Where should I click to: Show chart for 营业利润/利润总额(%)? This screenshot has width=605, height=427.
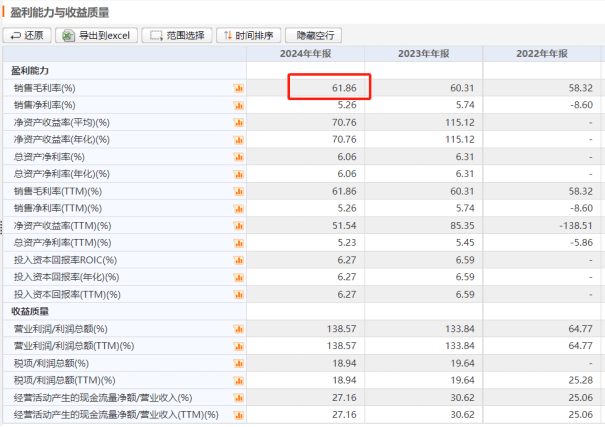238,329
